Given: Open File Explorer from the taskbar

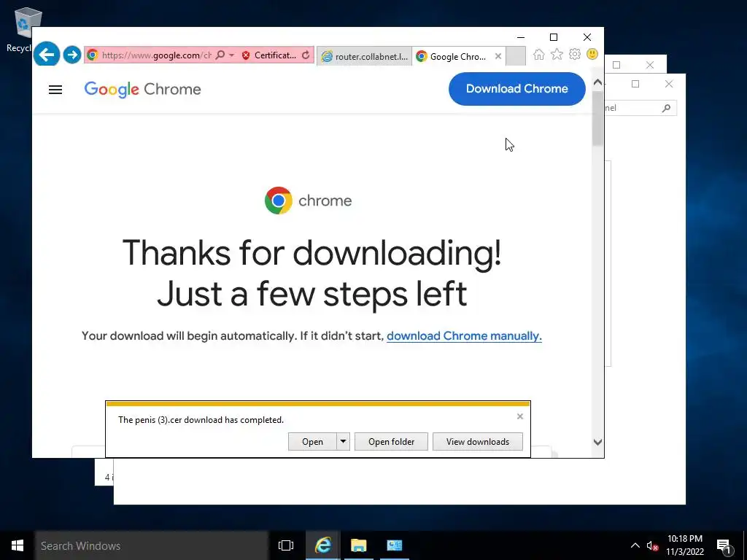Looking at the screenshot, I should (x=359, y=545).
